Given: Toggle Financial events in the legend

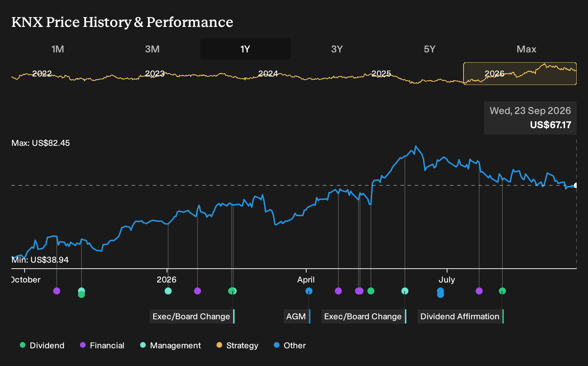Looking at the screenshot, I should (102, 345).
